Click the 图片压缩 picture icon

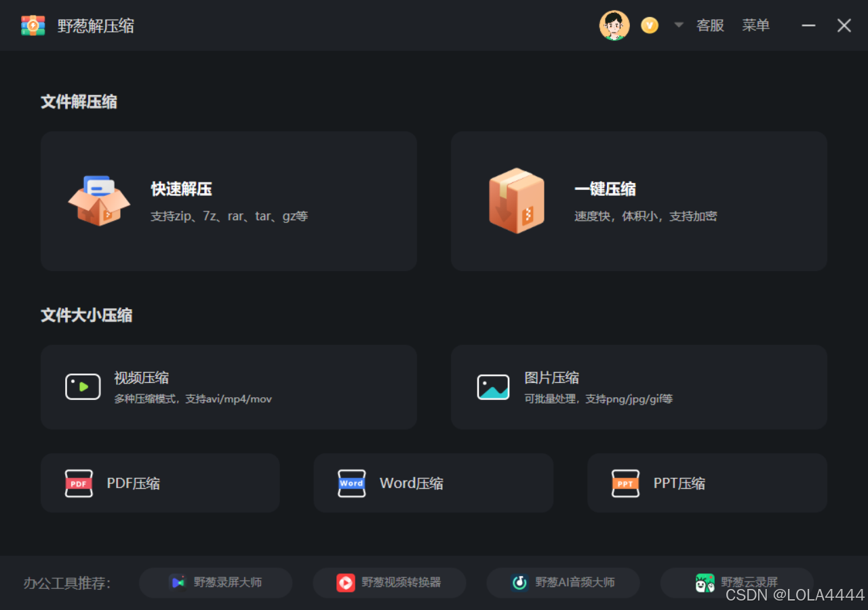click(x=493, y=386)
